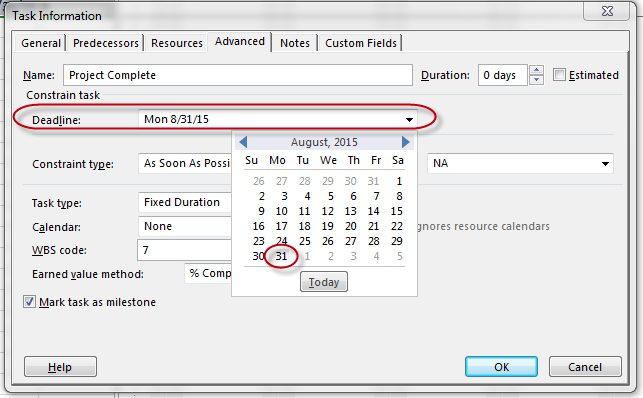Go to next month in calendar

tap(406, 142)
